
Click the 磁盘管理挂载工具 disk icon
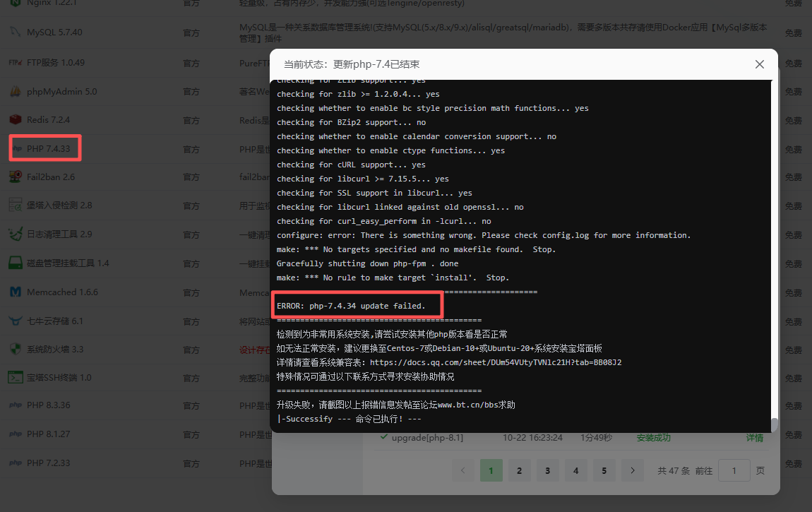(16, 263)
